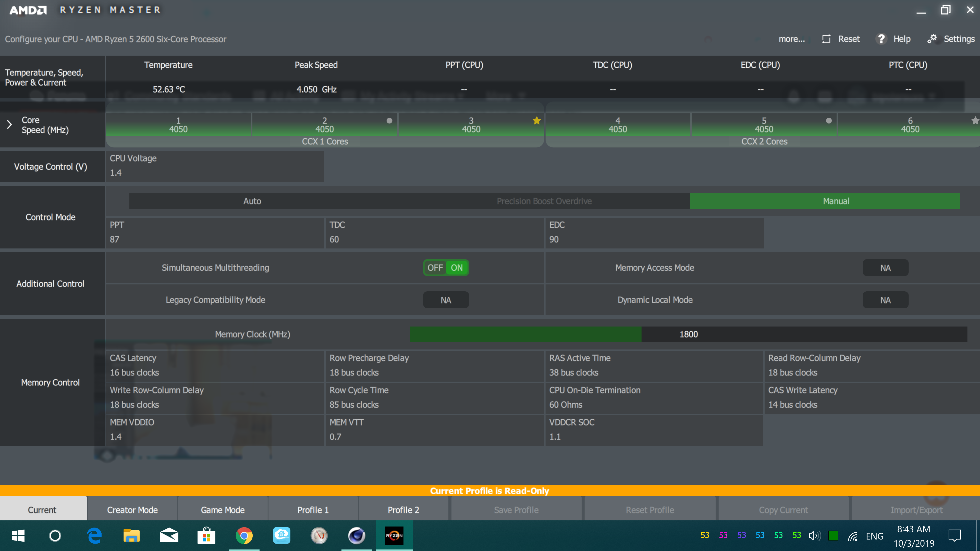
Task: Turn Simultaneous Multithreading OFF
Action: pyautogui.click(x=435, y=268)
